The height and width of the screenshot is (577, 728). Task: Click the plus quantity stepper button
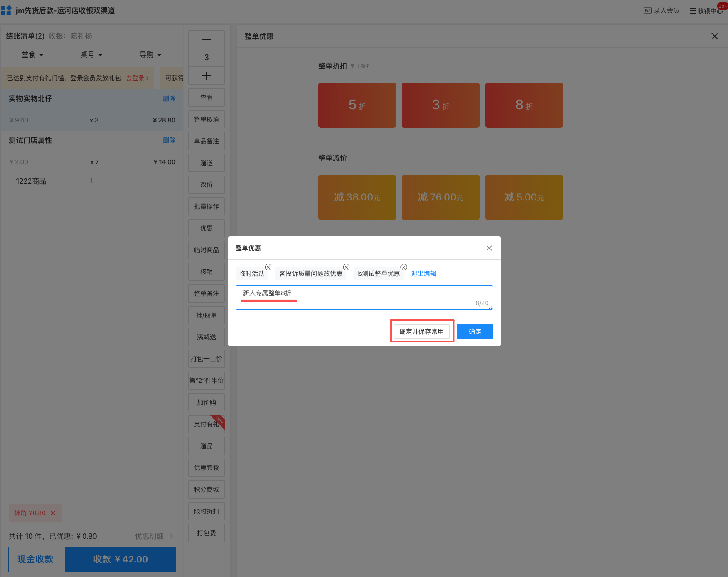tap(207, 76)
